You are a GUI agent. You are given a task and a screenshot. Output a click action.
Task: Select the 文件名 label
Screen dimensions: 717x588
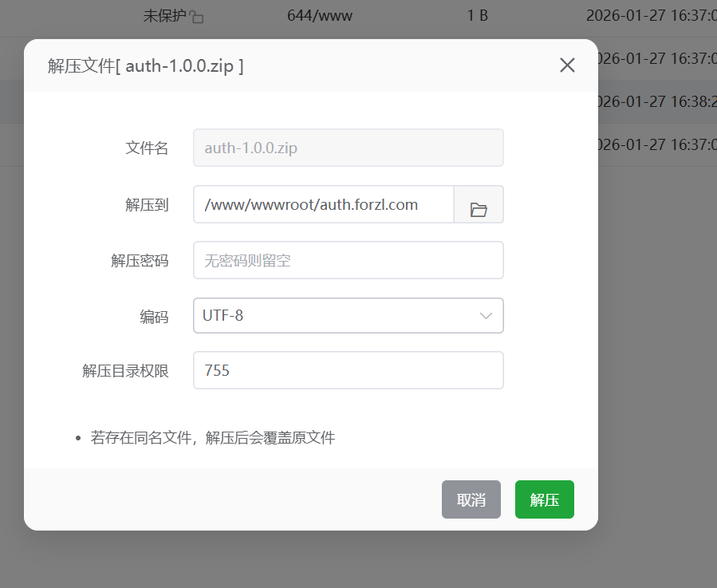click(147, 148)
